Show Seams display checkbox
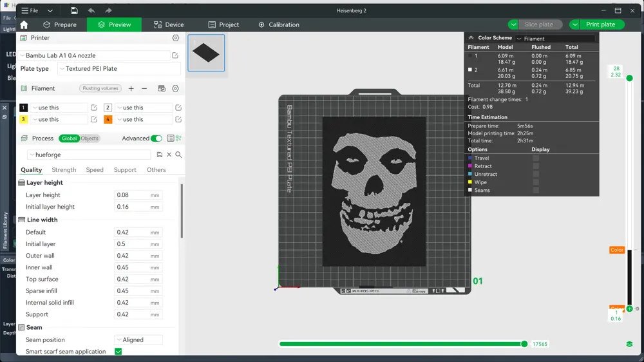Viewport: 644px width, 362px height. tap(536, 190)
